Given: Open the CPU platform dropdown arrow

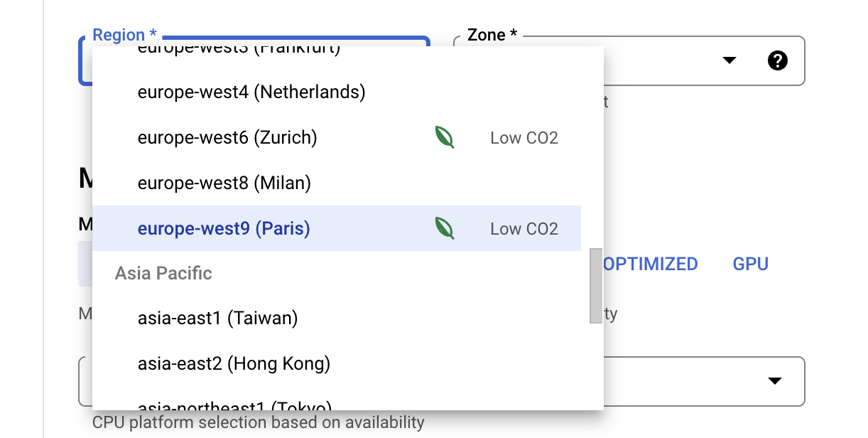Looking at the screenshot, I should point(776,381).
